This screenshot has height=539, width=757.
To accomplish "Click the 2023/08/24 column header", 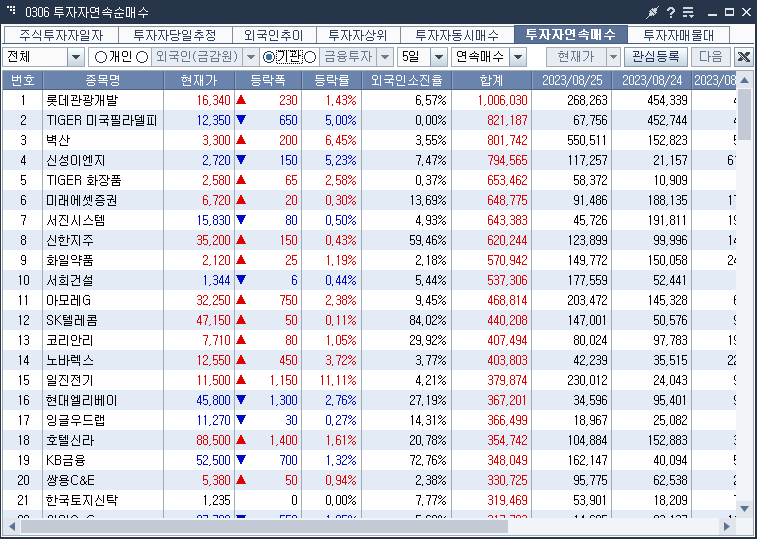I will [x=652, y=80].
